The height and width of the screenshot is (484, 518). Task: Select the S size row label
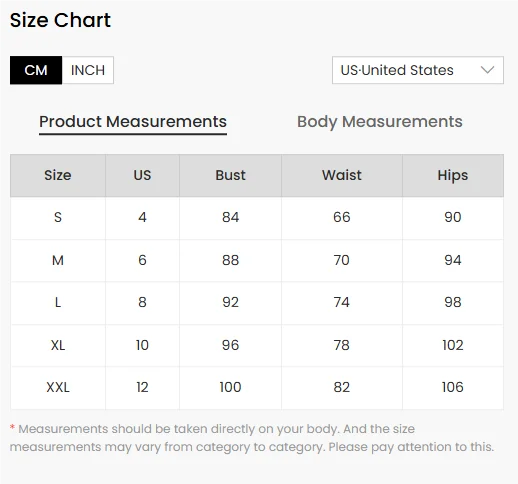tap(58, 217)
